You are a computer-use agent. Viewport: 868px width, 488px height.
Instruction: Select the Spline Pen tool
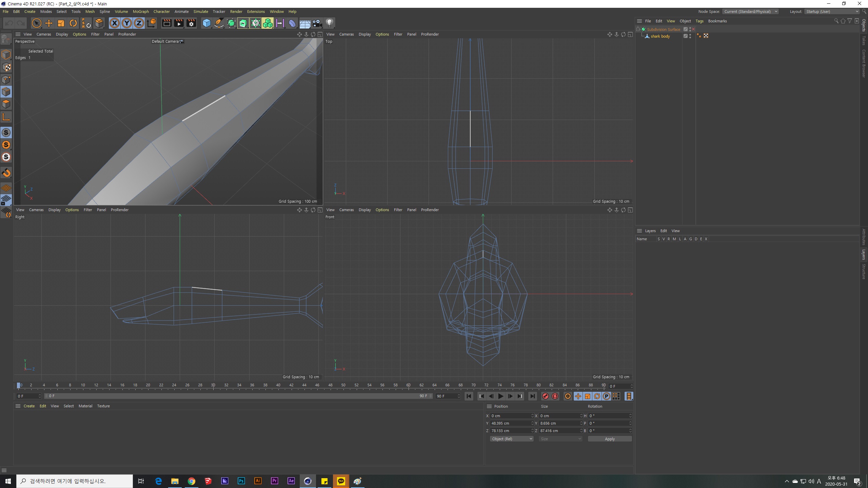219,23
